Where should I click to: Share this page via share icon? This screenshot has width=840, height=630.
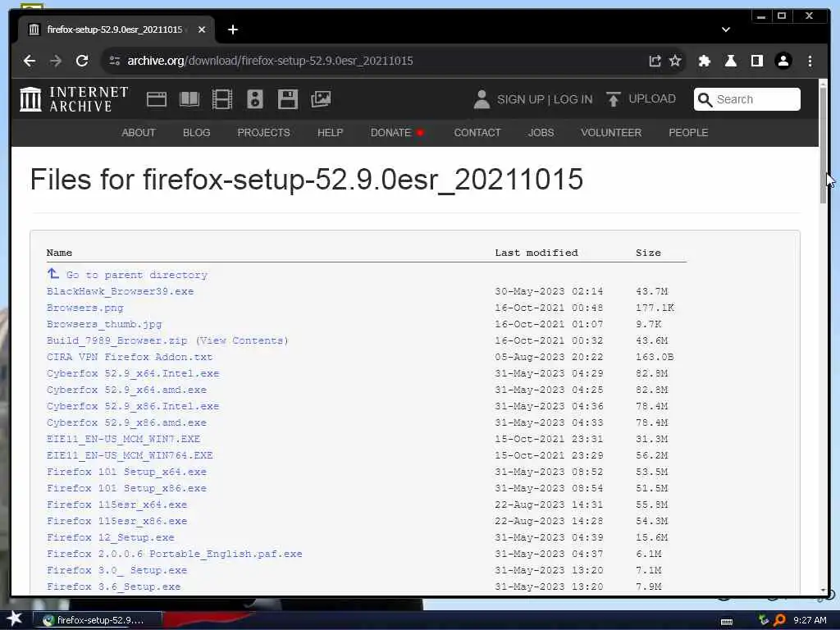click(655, 61)
